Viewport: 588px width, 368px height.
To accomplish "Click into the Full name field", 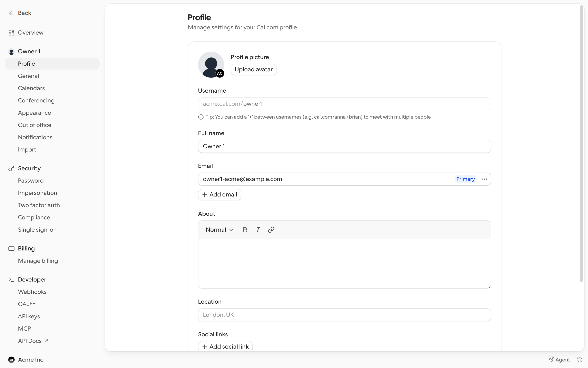I will [x=345, y=147].
